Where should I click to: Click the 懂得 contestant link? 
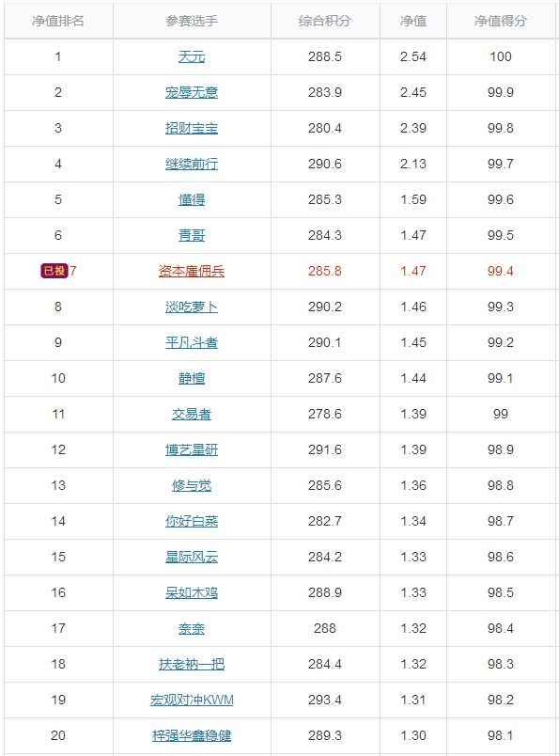point(192,199)
